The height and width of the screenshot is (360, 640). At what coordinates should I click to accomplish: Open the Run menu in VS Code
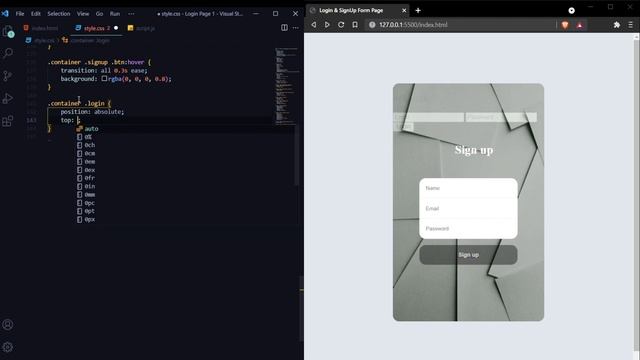point(115,13)
